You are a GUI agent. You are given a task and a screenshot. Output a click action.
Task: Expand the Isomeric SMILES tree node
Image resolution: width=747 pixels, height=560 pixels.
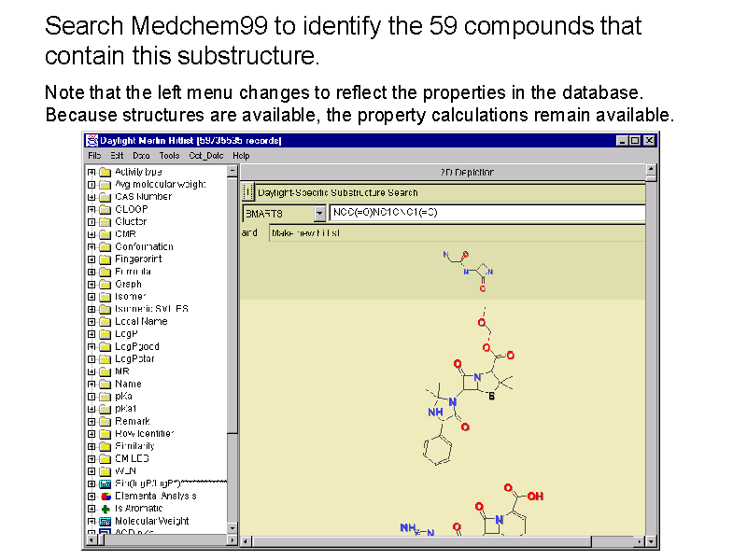click(92, 309)
